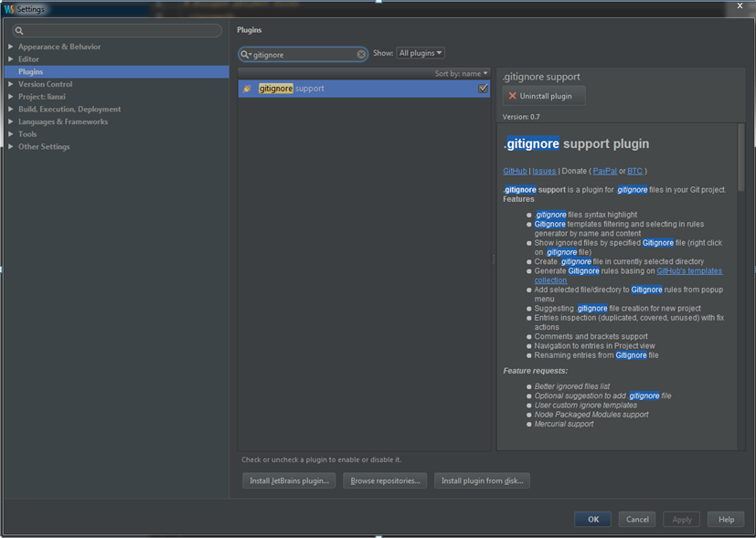Expand Appearance & Behavior settings
Viewport: 756px width, 538px height.
(x=11, y=47)
